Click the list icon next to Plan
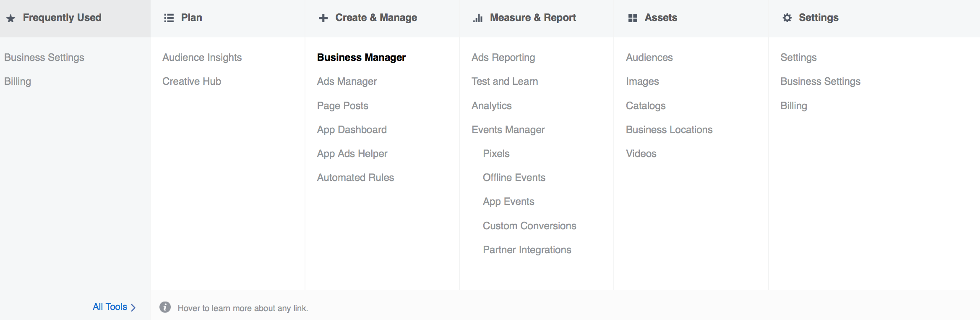Screen dimensions: 980x320 (x=169, y=18)
